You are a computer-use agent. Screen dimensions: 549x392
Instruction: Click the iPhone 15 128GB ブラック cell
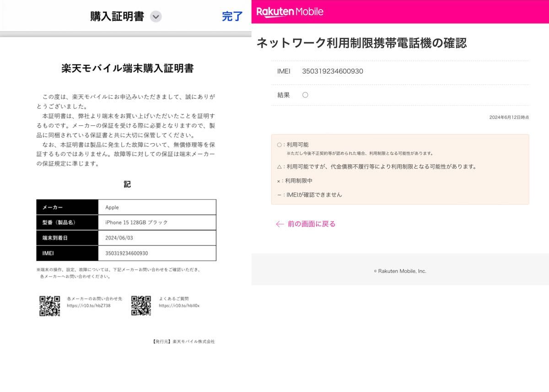pos(157,222)
